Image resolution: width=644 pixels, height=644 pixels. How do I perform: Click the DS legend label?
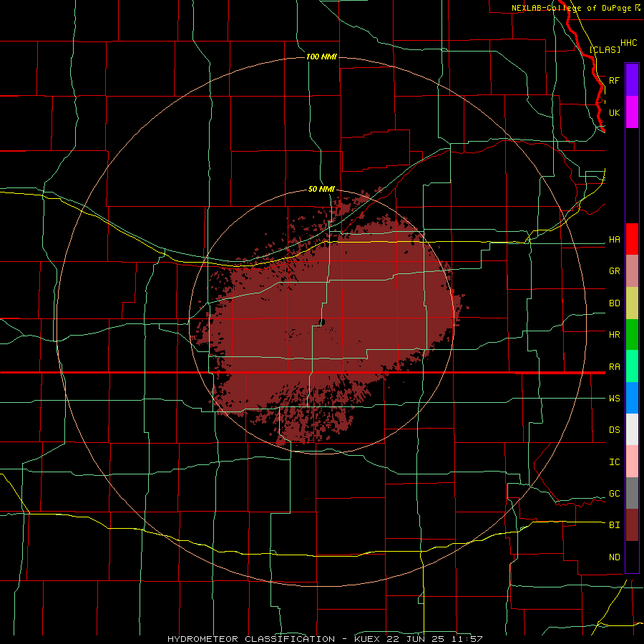point(614,430)
